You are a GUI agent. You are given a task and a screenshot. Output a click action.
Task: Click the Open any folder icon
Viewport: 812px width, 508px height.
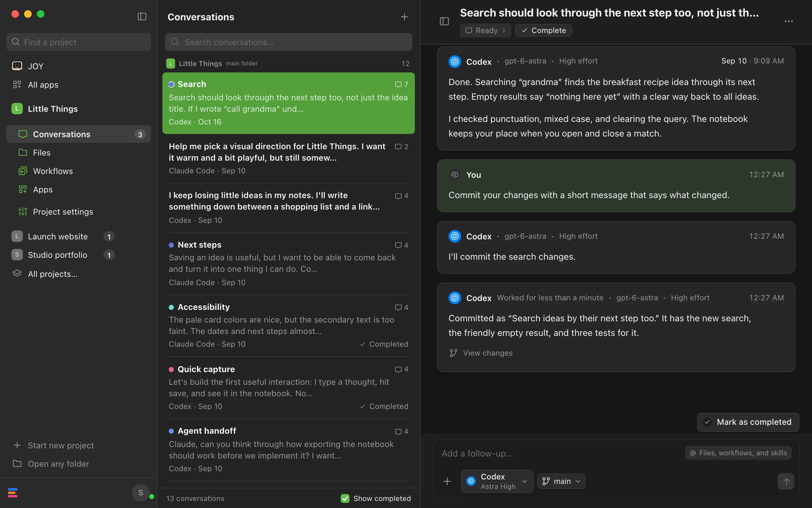(x=17, y=464)
